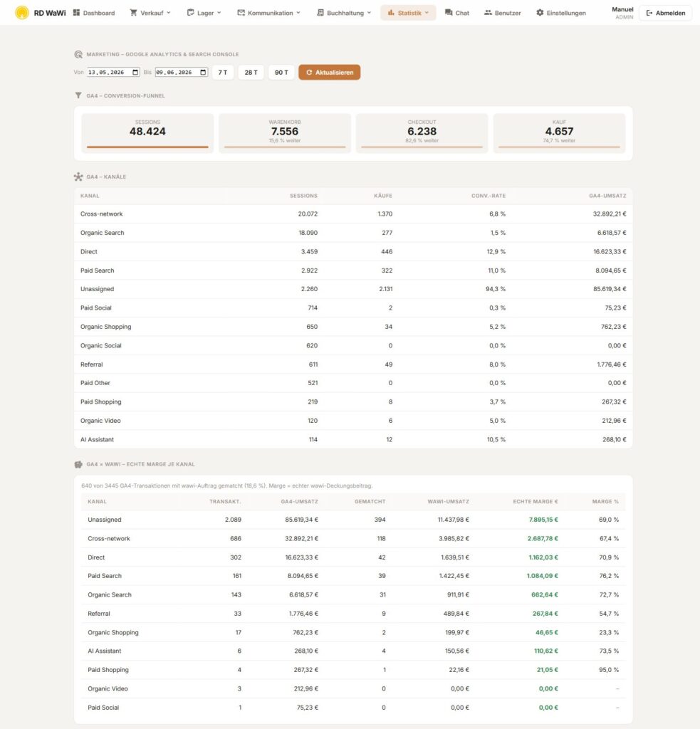
Task: Click the Buchhaltung ledger icon
Action: coord(320,13)
